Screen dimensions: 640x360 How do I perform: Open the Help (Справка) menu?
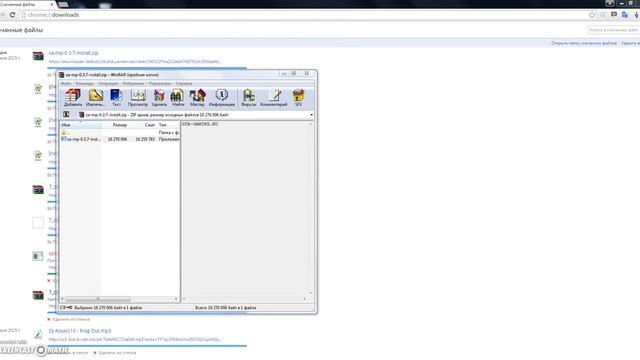184,83
